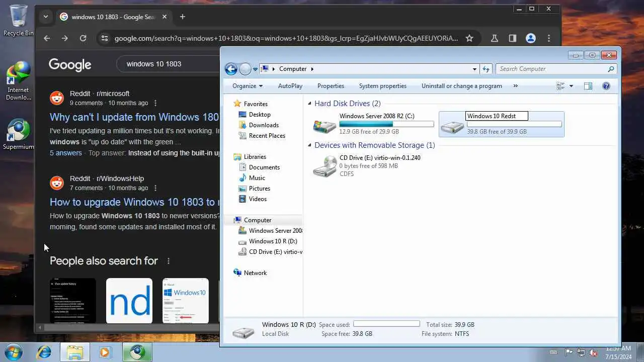Open the view options dropdown arrow
The image size is (644, 362).
[571, 86]
